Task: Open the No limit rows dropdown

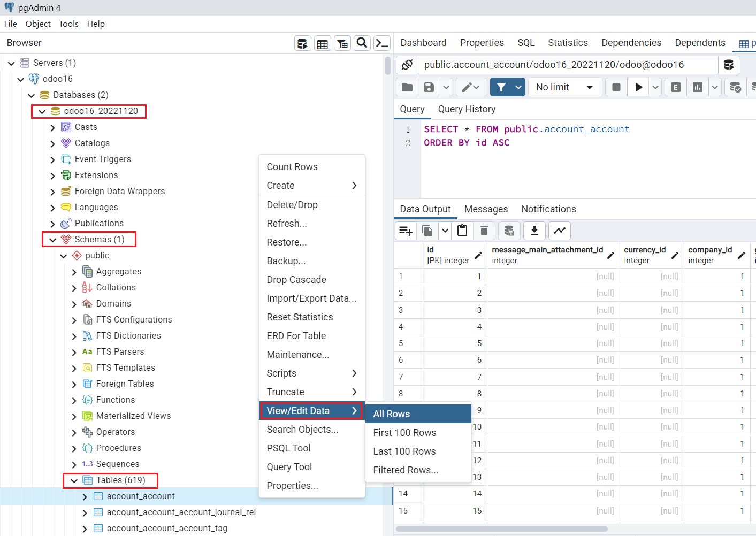Action: coord(565,87)
